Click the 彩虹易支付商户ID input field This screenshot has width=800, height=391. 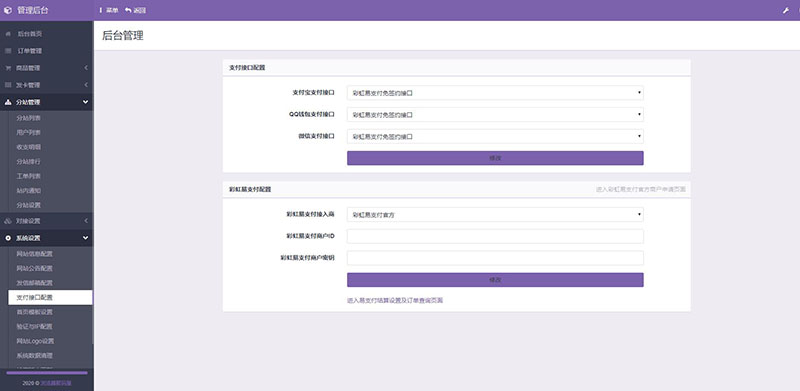pos(495,236)
